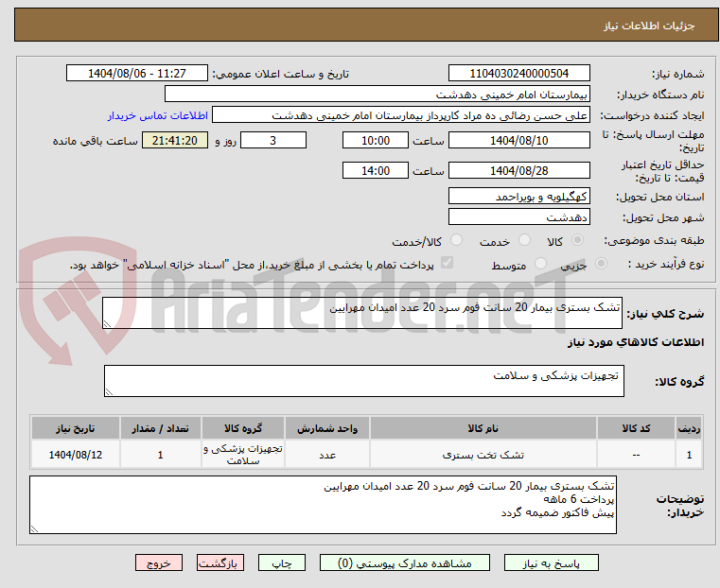This screenshot has height=588, width=720.
Task: Select the کالا radio button
Action: pyautogui.click(x=577, y=240)
